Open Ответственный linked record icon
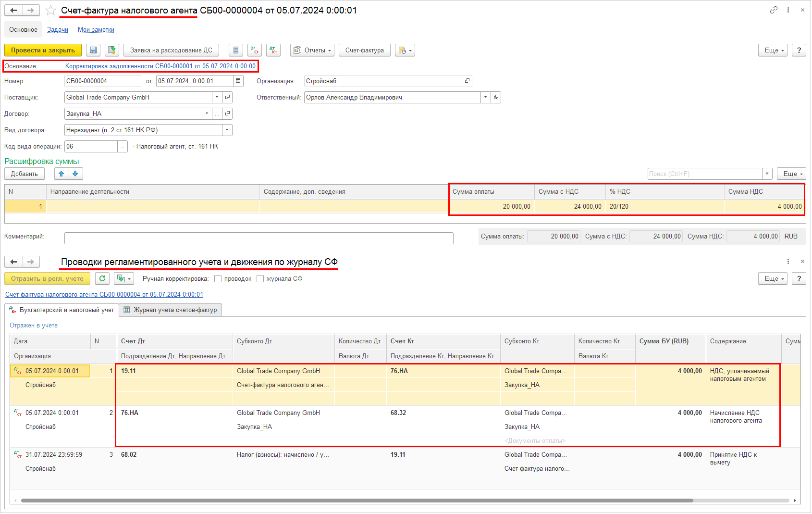Viewport: 812px width, 514px height. pos(496,97)
